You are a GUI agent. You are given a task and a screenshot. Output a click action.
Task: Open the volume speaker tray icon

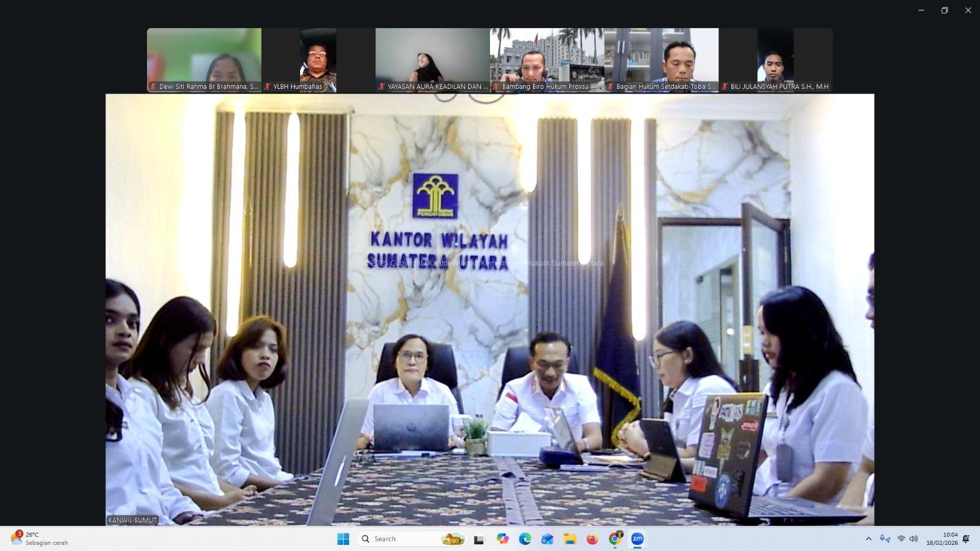click(x=913, y=539)
